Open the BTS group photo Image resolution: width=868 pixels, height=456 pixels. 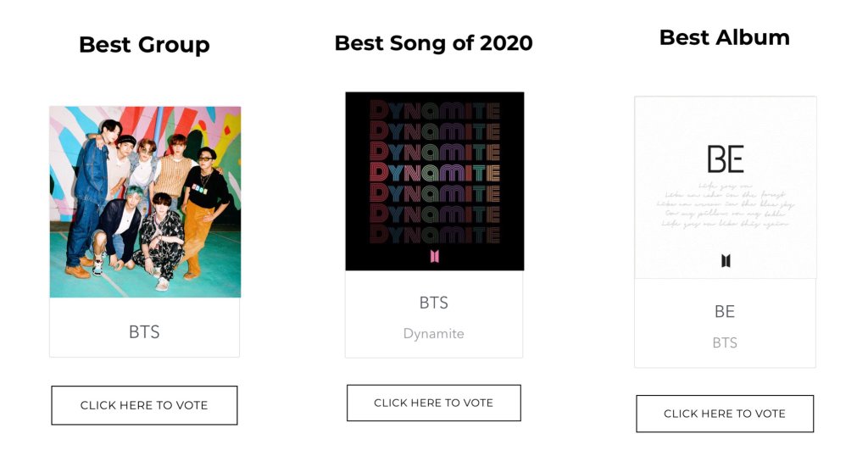(x=145, y=202)
